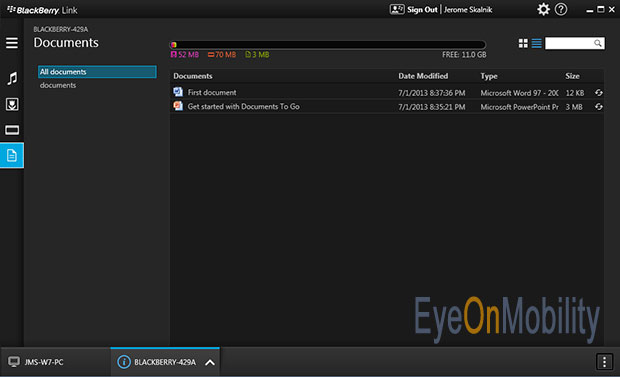Switch to the JMS-W7-PC tab
This screenshot has height=377, width=620.
(55, 362)
